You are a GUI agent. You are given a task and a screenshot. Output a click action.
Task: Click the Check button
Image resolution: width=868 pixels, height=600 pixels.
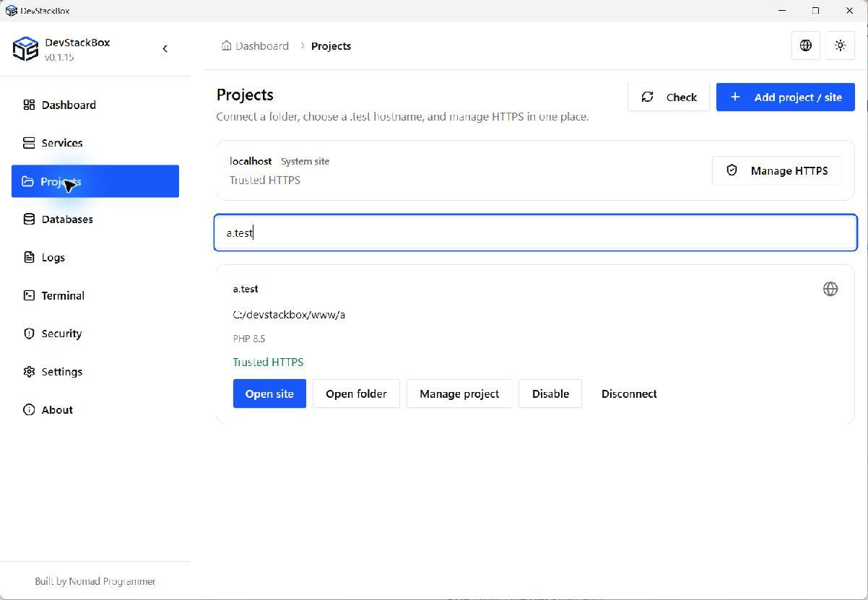(x=669, y=97)
